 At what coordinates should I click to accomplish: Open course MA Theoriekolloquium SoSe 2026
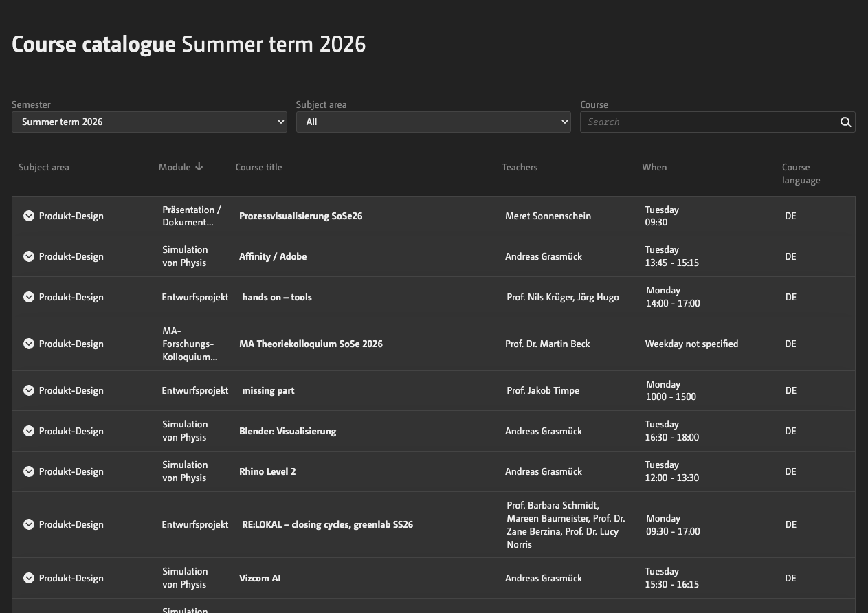[311, 344]
